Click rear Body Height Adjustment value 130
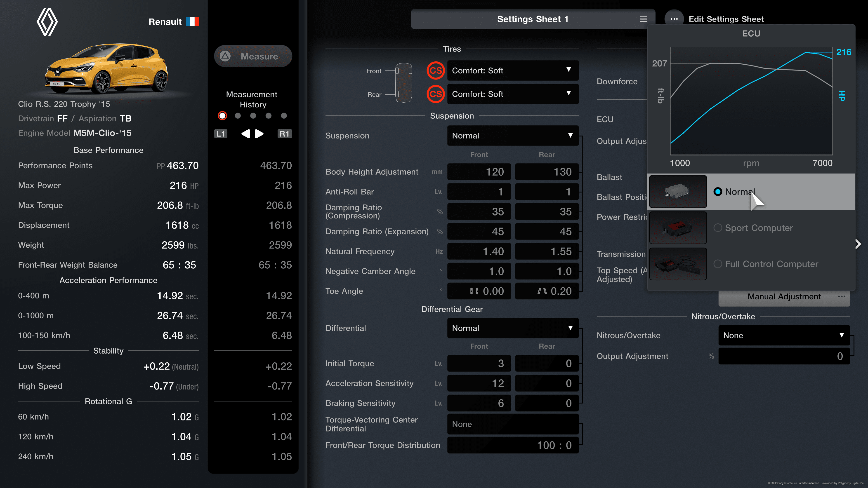868x488 pixels. (x=547, y=172)
